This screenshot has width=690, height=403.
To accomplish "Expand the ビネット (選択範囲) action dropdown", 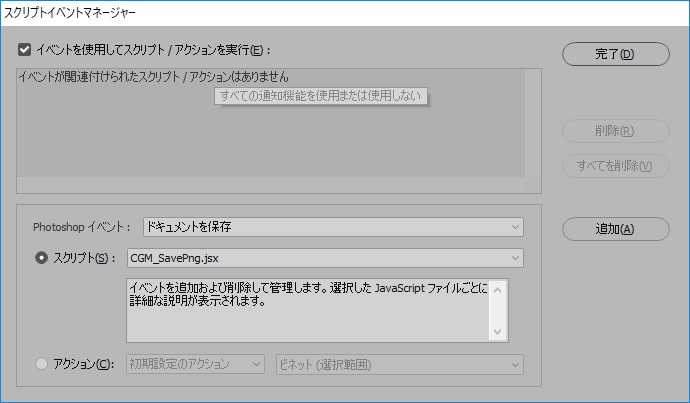I will (399, 364).
